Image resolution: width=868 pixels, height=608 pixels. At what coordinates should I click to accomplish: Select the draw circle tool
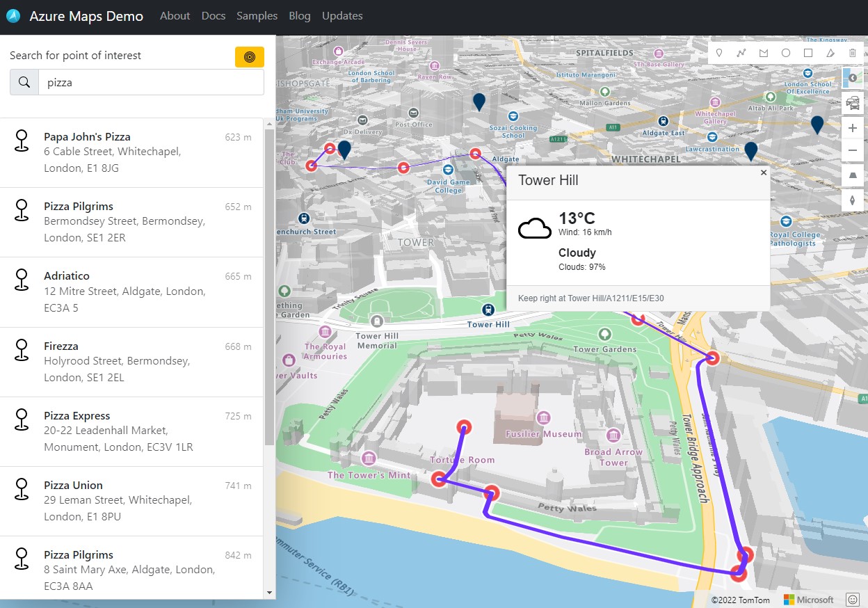point(786,53)
